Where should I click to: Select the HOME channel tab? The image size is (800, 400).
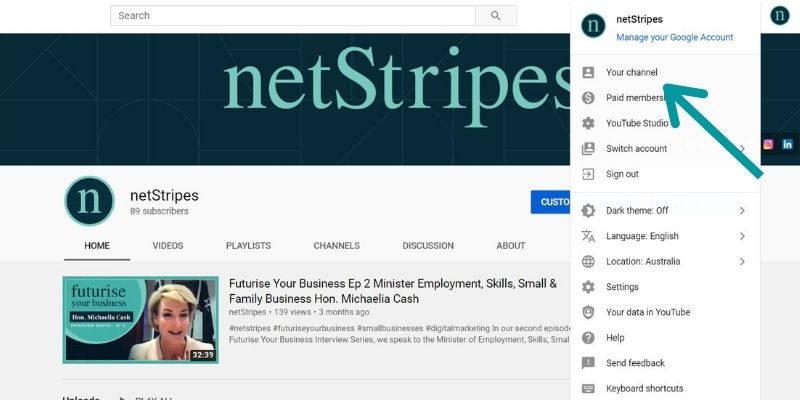pyautogui.click(x=97, y=246)
